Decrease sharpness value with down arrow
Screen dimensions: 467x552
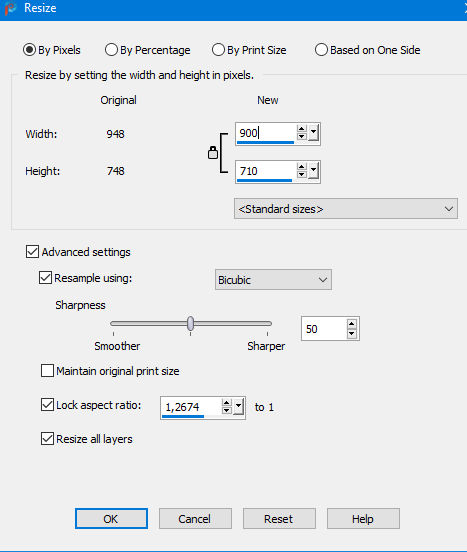pos(351,333)
